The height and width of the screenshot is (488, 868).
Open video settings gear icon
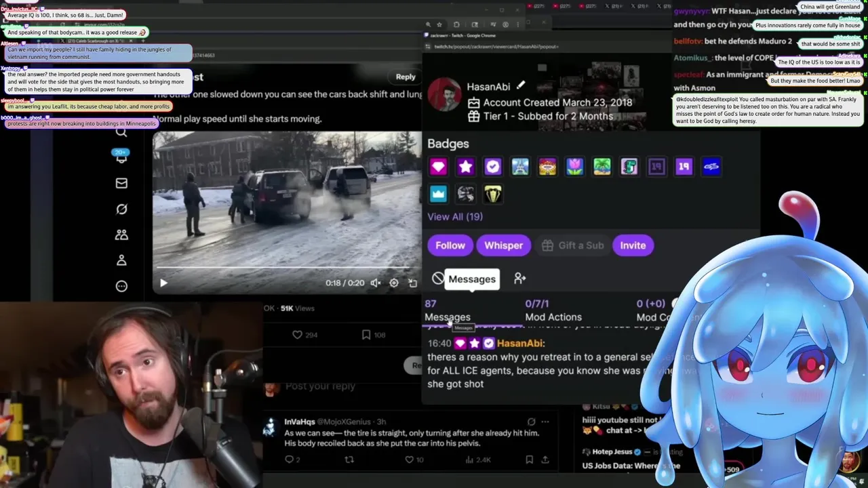[x=394, y=283]
